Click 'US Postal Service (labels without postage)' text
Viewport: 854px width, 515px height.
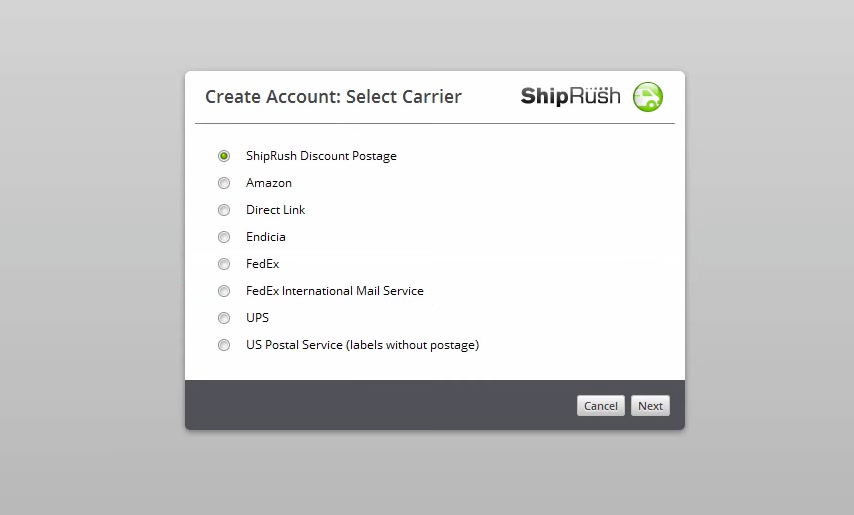coord(363,345)
